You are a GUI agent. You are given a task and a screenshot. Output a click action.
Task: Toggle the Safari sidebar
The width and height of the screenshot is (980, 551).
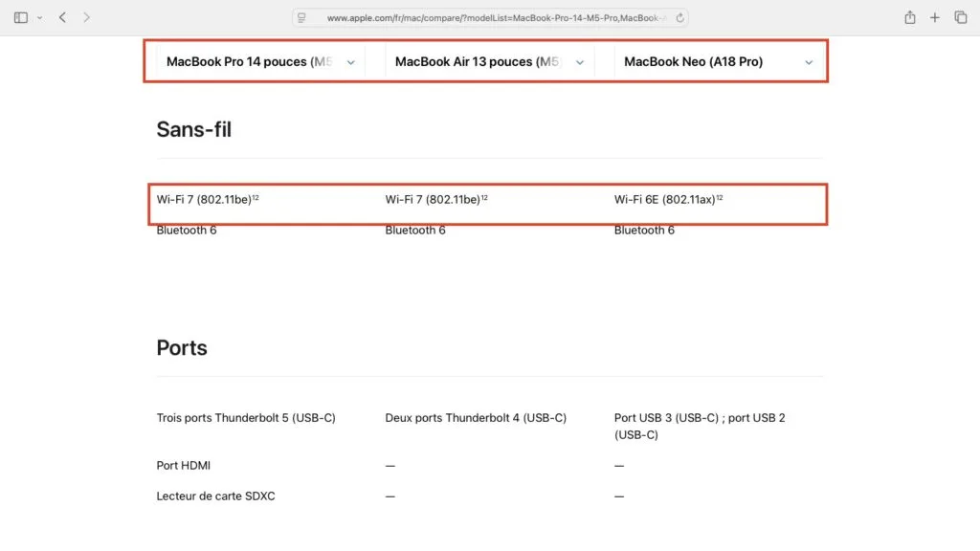21,17
